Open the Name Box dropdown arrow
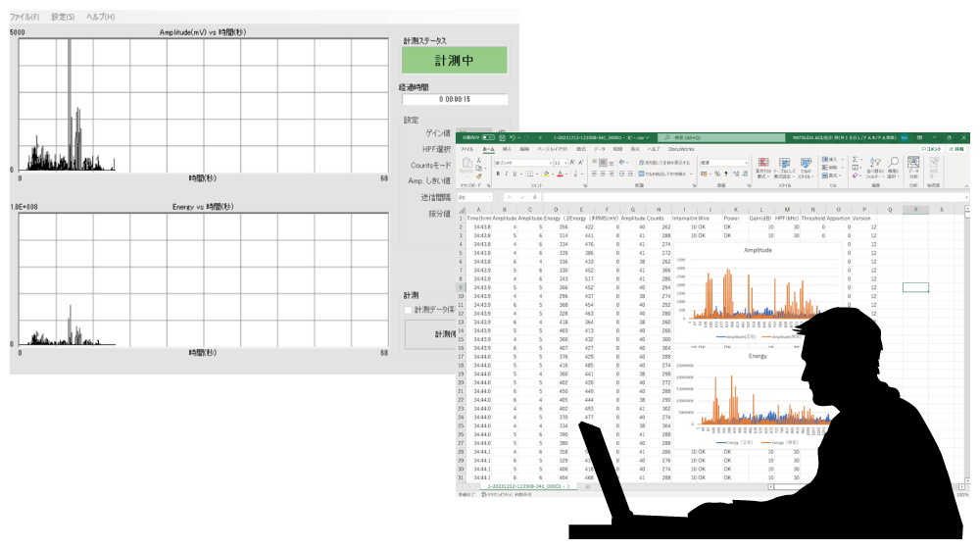This screenshot has height=549, width=980. pos(490,198)
